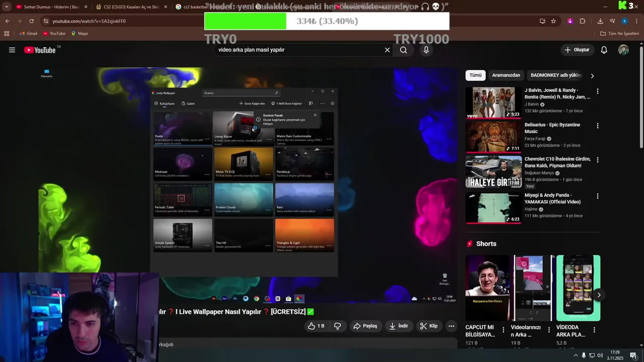Open the YouTube bookmark in bookmarks bar
The height and width of the screenshot is (362, 644).
point(54,33)
